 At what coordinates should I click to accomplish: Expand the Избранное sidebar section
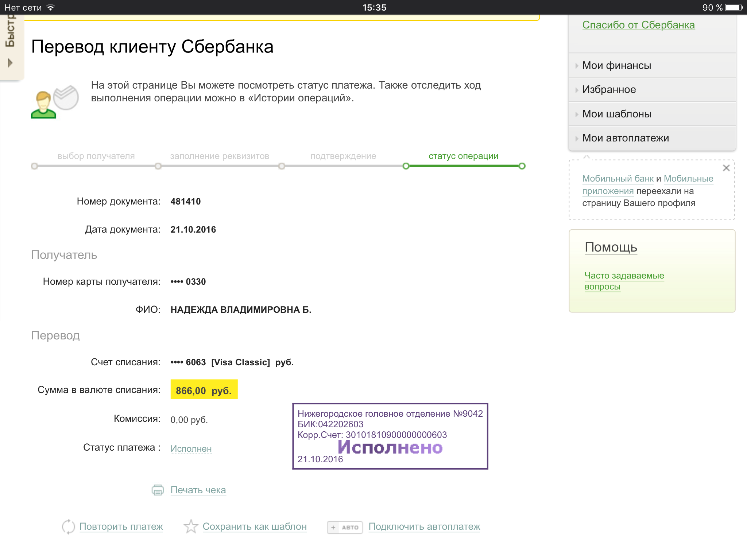(609, 90)
